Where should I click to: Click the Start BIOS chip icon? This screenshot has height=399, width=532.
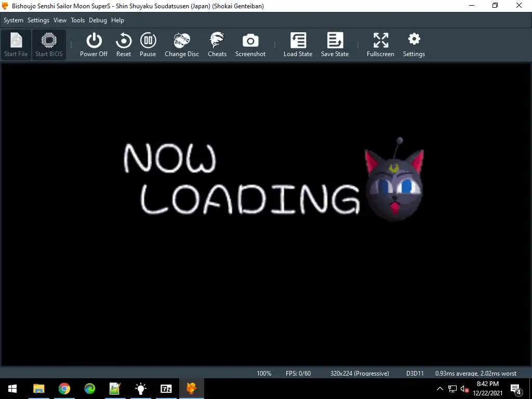[49, 45]
